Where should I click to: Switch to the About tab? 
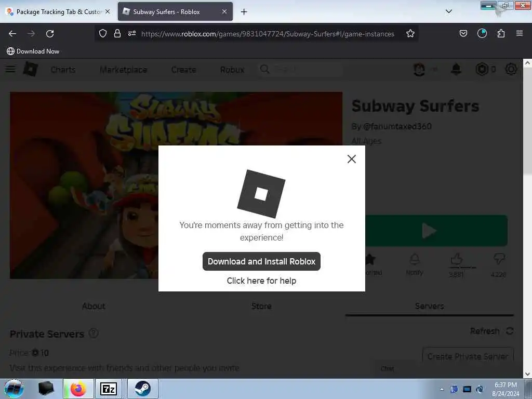(94, 306)
